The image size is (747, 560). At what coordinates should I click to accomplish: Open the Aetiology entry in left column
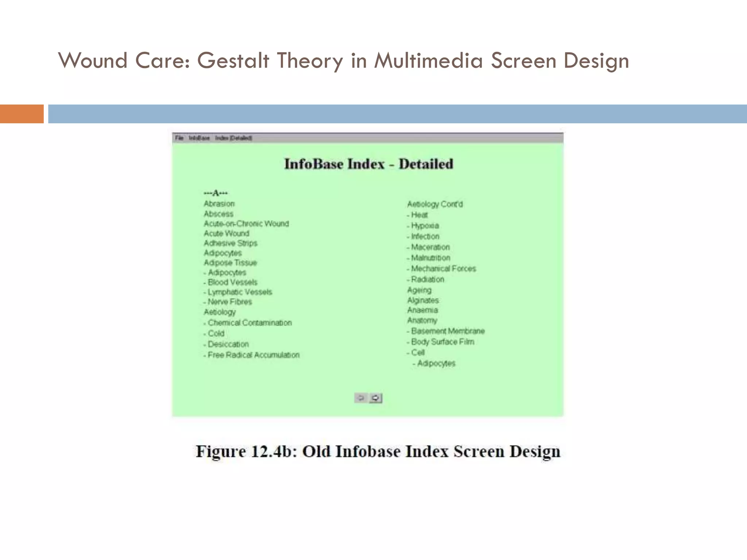(220, 312)
